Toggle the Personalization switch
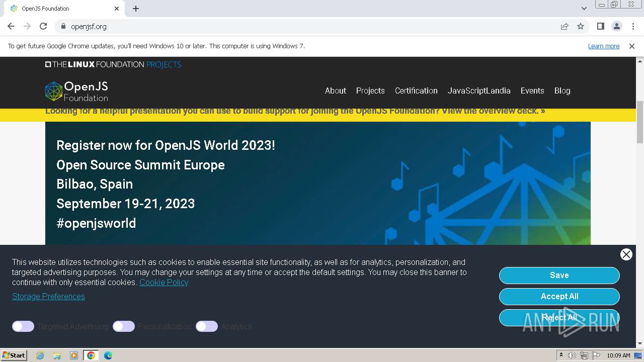Image resolution: width=644 pixels, height=362 pixels. point(124,326)
